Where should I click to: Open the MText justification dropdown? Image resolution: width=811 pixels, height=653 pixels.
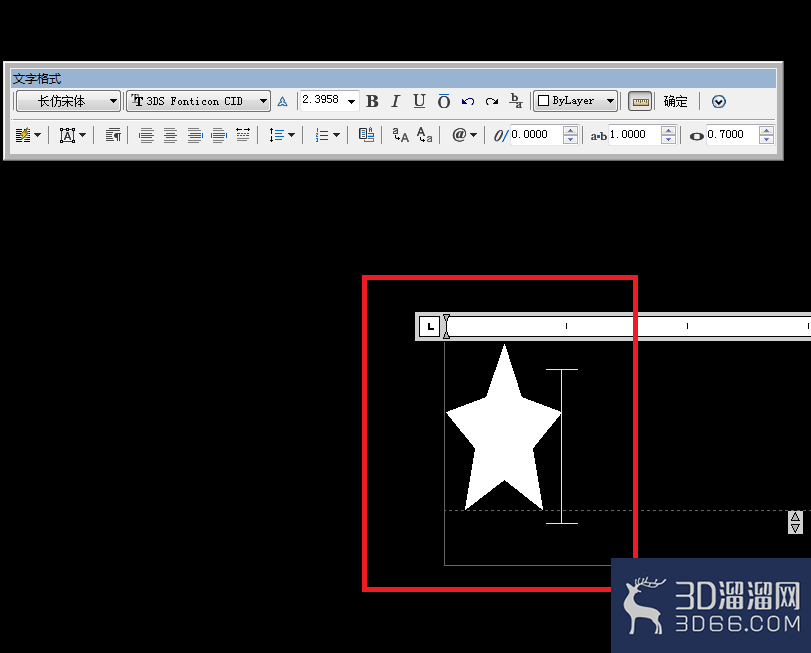pos(73,135)
